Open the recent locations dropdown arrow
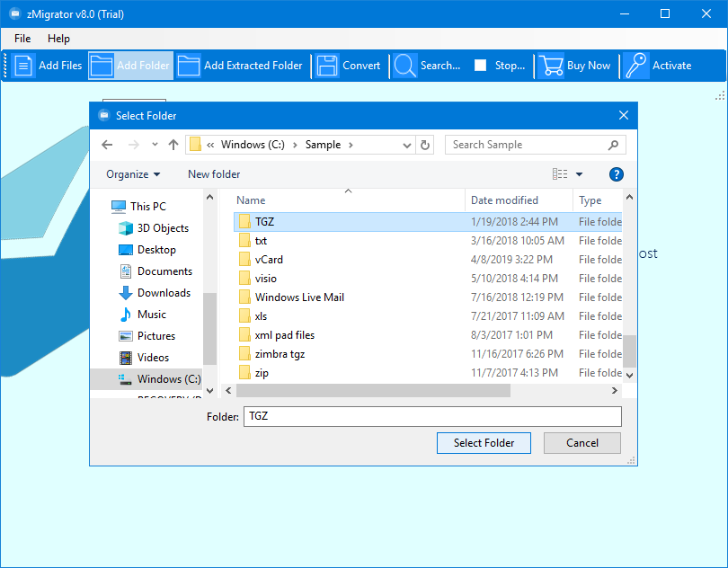728x568 pixels. 155,145
